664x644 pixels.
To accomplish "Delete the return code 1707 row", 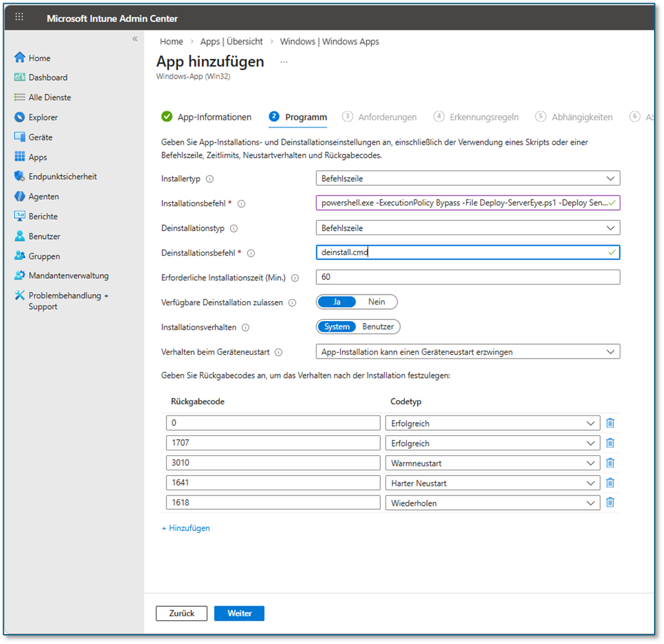I will tap(611, 443).
